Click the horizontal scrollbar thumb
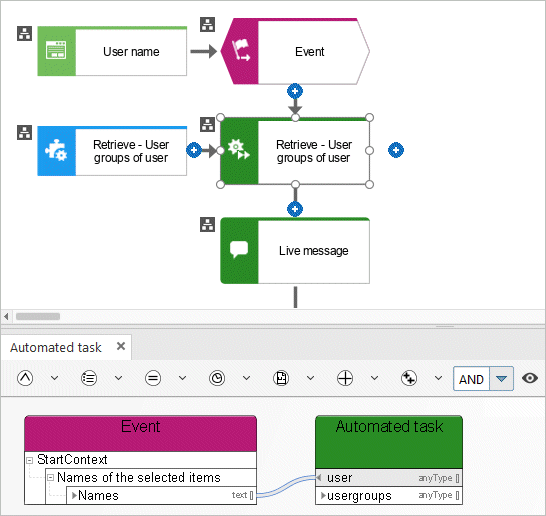This screenshot has height=516, width=546. tap(38, 316)
